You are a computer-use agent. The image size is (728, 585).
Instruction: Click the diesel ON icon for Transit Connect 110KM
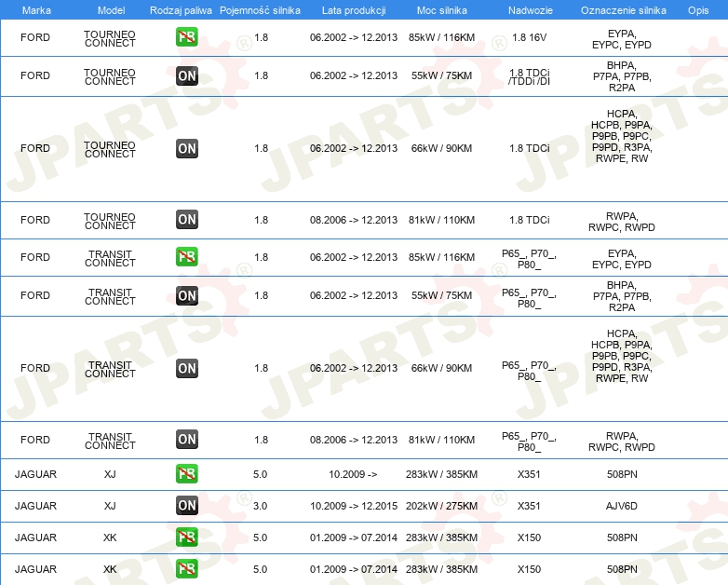click(186, 440)
